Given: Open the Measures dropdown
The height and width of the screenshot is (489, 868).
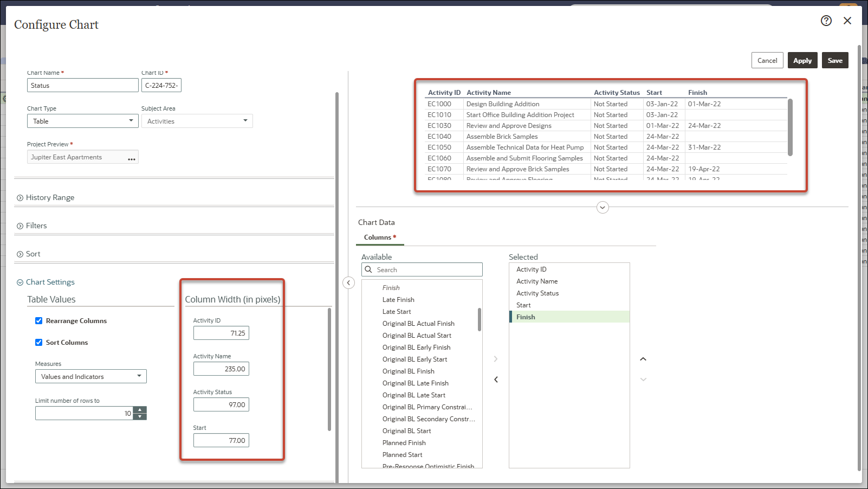Looking at the screenshot, I should (x=91, y=376).
